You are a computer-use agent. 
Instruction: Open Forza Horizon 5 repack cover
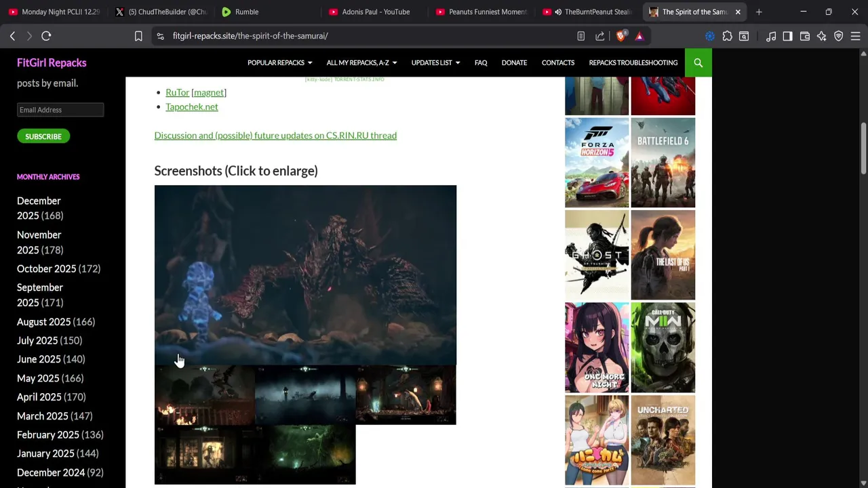[x=597, y=163]
